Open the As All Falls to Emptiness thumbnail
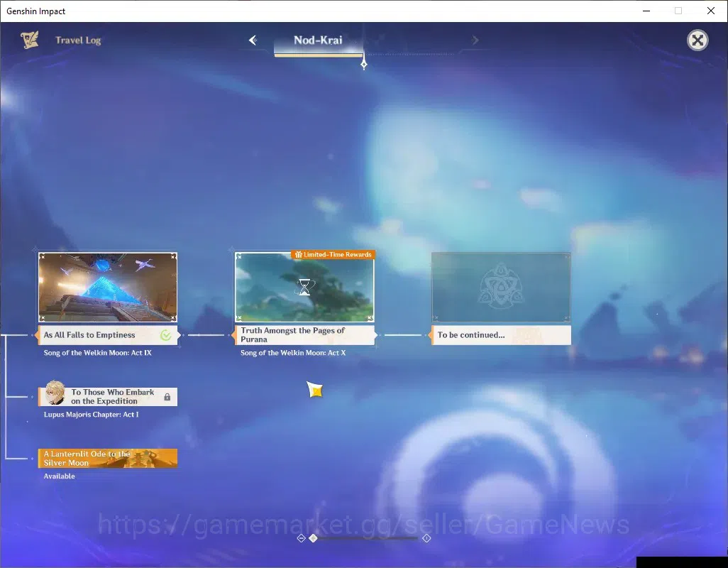The width and height of the screenshot is (728, 568). click(x=108, y=287)
